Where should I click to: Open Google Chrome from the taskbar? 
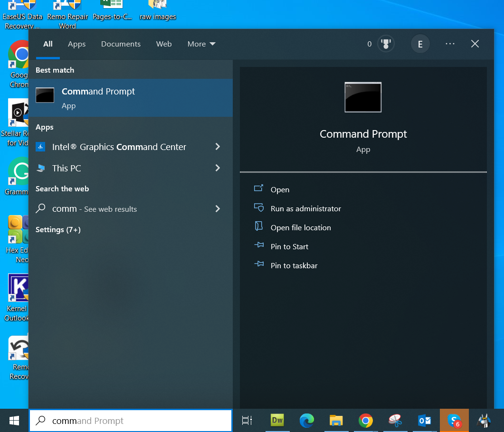click(366, 421)
